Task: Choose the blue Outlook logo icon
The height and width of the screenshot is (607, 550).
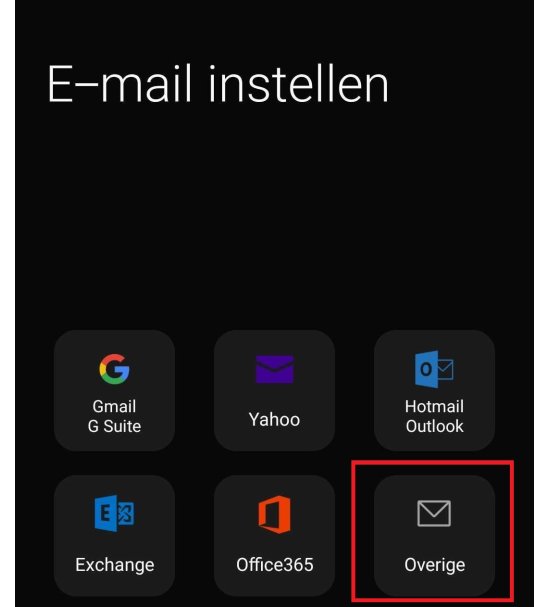Action: (x=434, y=369)
